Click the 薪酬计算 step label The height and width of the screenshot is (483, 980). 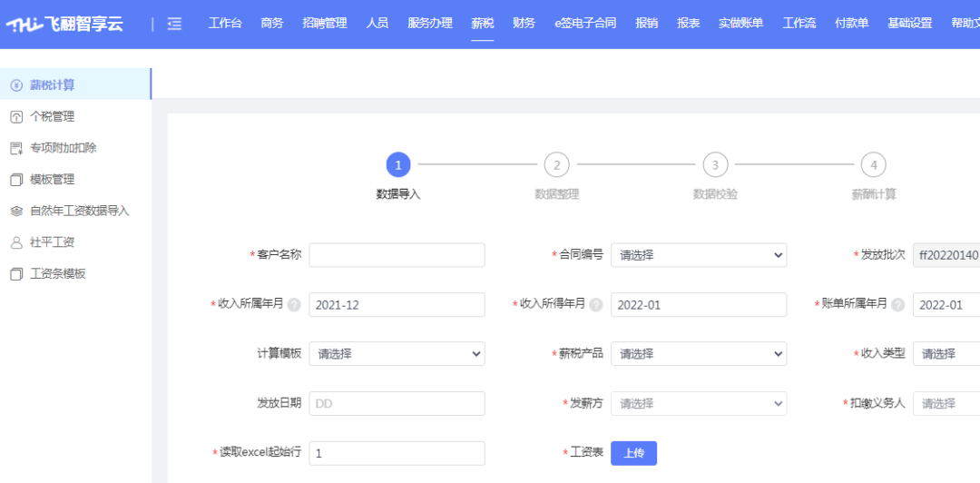pos(874,194)
